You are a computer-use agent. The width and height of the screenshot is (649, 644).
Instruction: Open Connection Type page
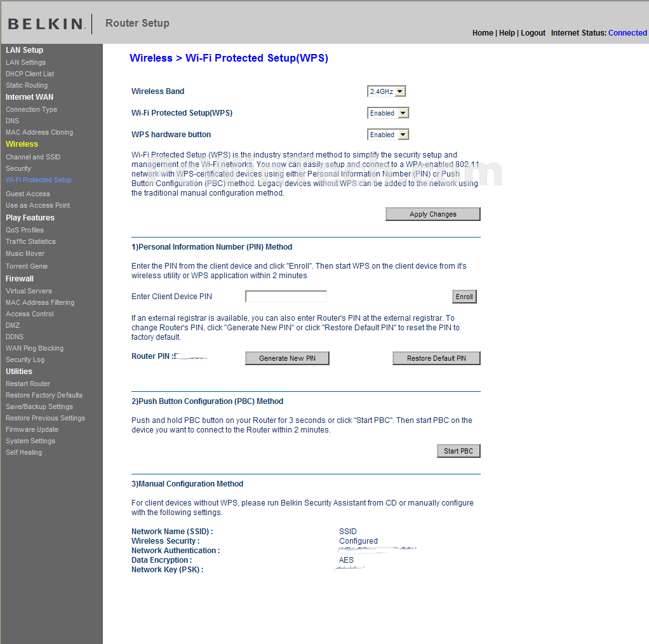(x=32, y=109)
